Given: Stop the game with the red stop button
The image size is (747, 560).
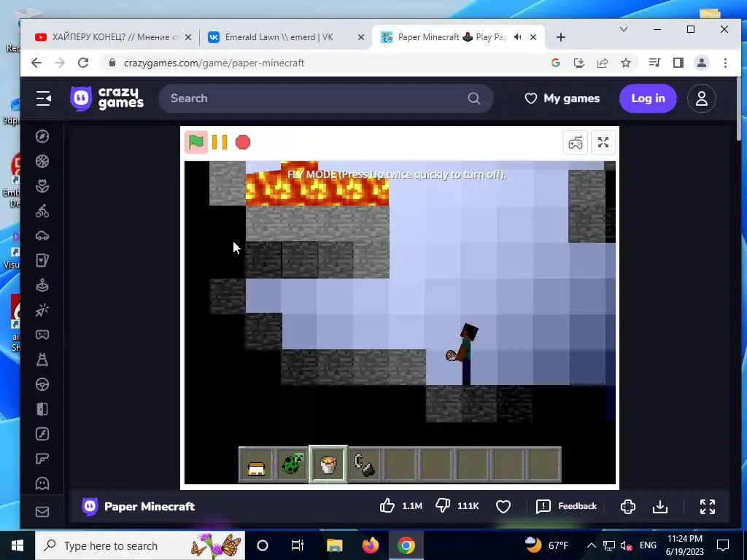Looking at the screenshot, I should click(243, 142).
